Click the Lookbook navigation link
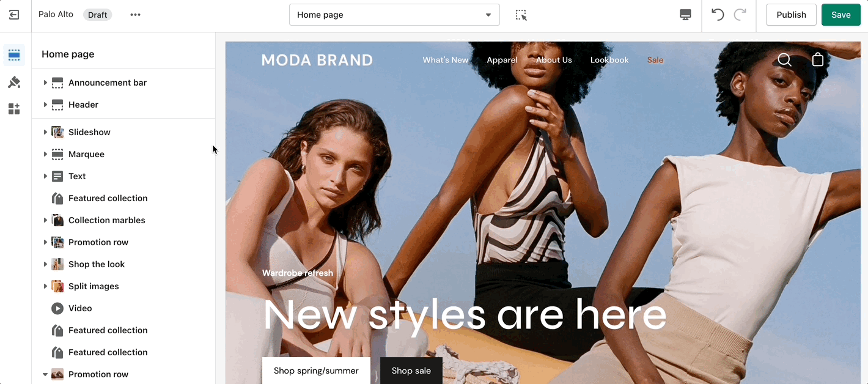 pos(609,60)
